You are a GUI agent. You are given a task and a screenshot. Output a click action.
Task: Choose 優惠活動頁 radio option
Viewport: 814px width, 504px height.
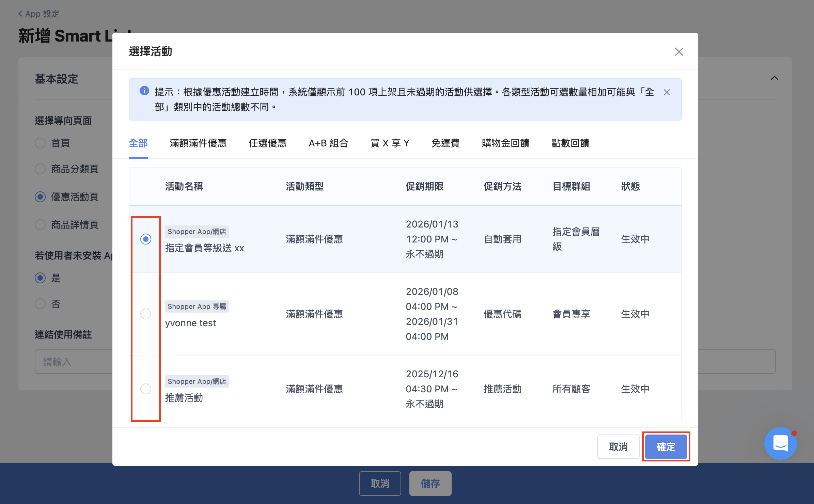click(40, 197)
